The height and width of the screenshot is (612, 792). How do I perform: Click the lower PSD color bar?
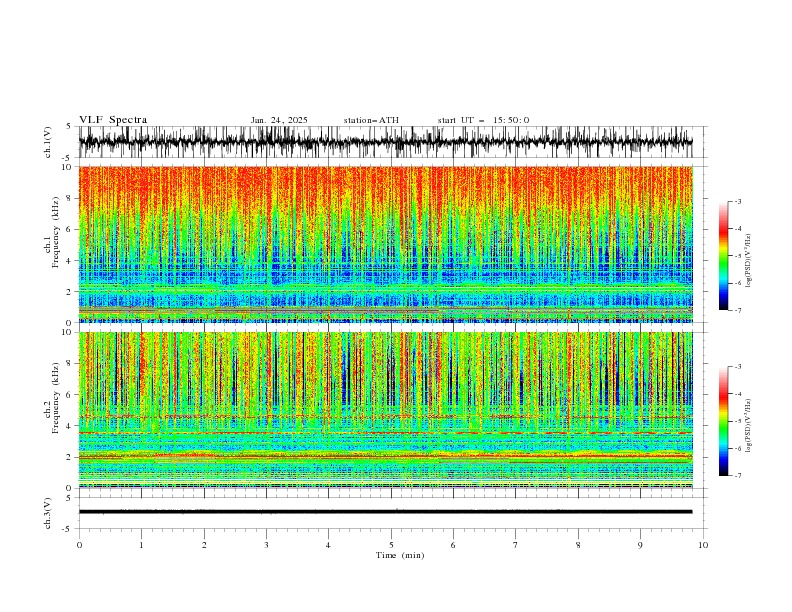click(723, 421)
